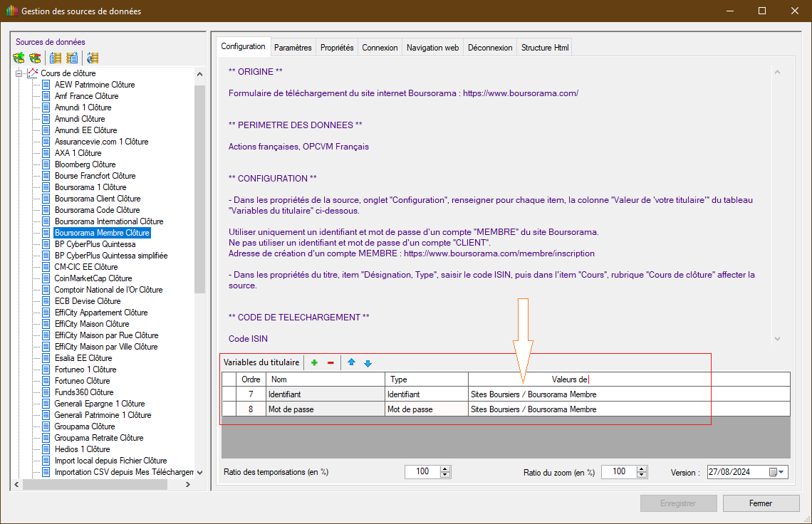Click the fourth coin-stack export icon

pos(72,58)
